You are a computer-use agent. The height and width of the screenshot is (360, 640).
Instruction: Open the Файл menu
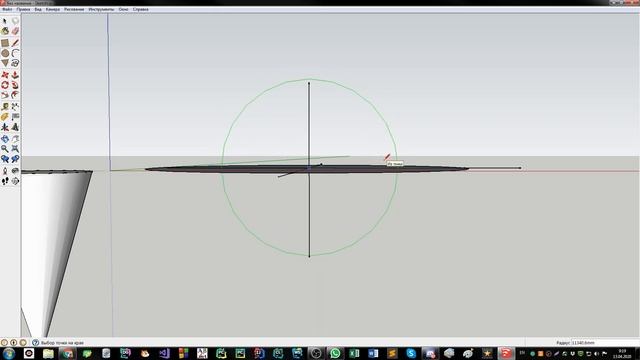[x=7, y=9]
